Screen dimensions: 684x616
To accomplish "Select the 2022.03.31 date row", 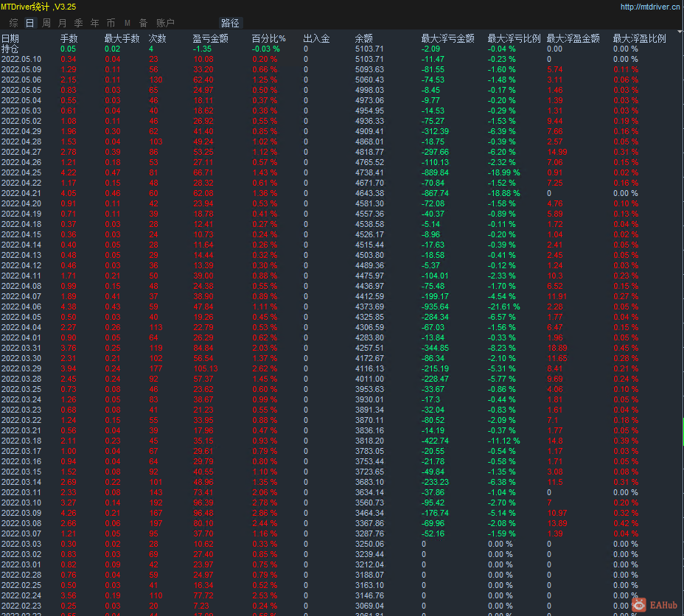I will point(21,348).
